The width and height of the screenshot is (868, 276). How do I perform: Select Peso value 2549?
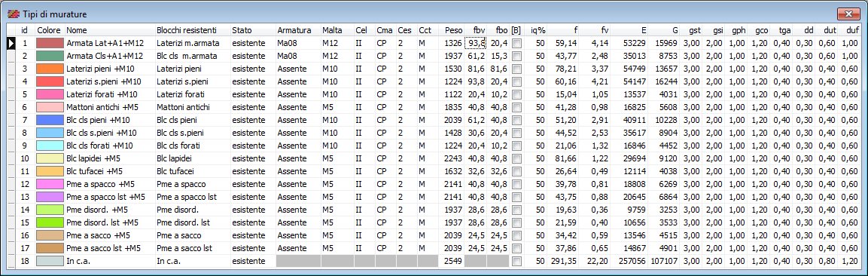tap(452, 261)
